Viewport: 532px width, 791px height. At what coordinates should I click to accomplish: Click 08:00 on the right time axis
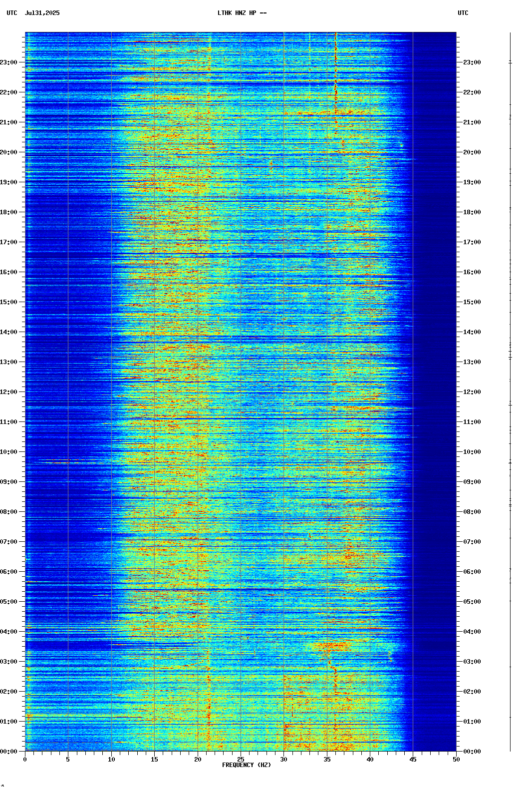click(x=472, y=512)
